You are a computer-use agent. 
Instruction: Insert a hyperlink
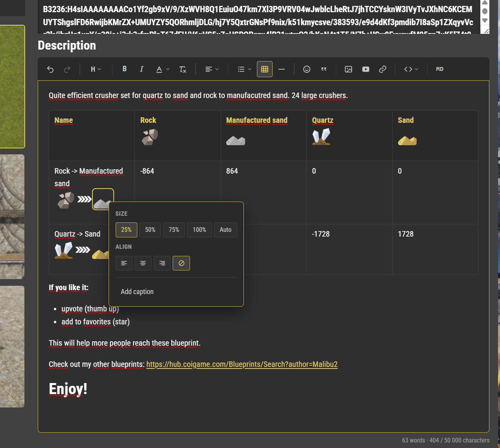coord(383,69)
